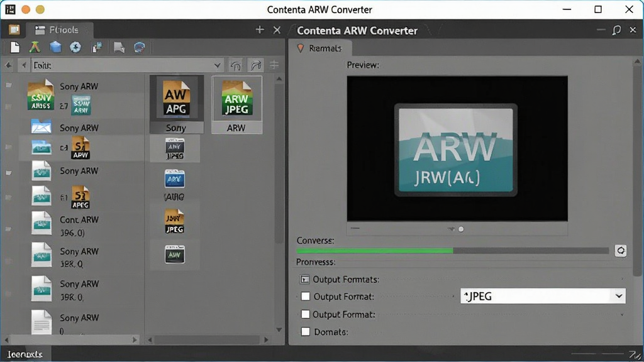Select the AW APG Sony thumbnail
Image resolution: width=644 pixels, height=362 pixels.
point(177,104)
